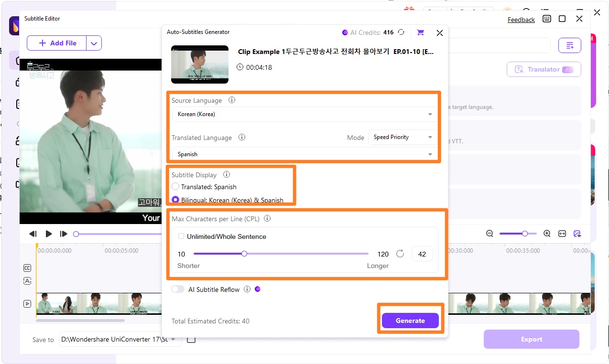Select Translated: Spanish subtitle display
Viewport: 609px width, 364px height.
pos(175,187)
